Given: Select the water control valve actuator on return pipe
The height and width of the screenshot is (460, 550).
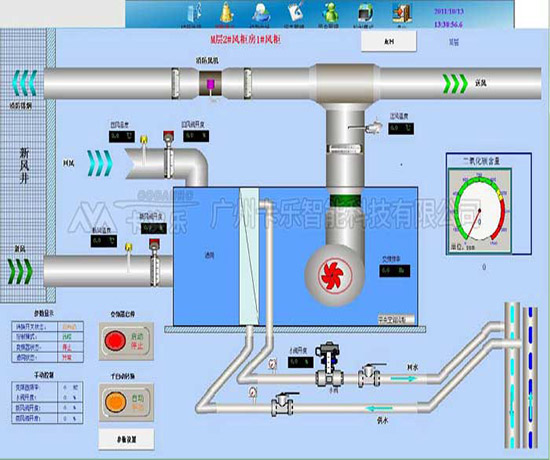Looking at the screenshot, I should pyautogui.click(x=328, y=364).
